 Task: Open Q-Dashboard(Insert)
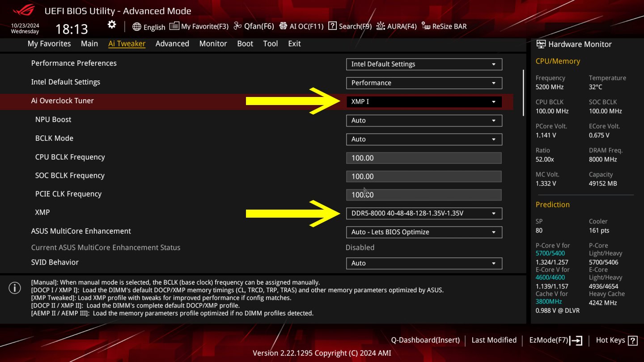(x=425, y=340)
